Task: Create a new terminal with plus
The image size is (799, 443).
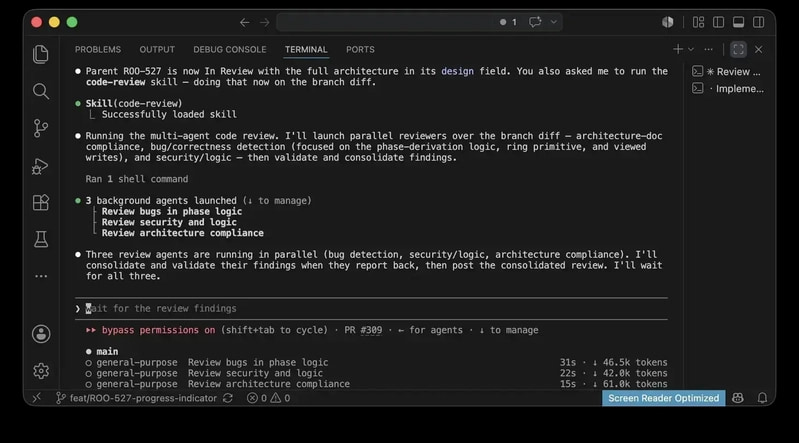Action: point(678,49)
